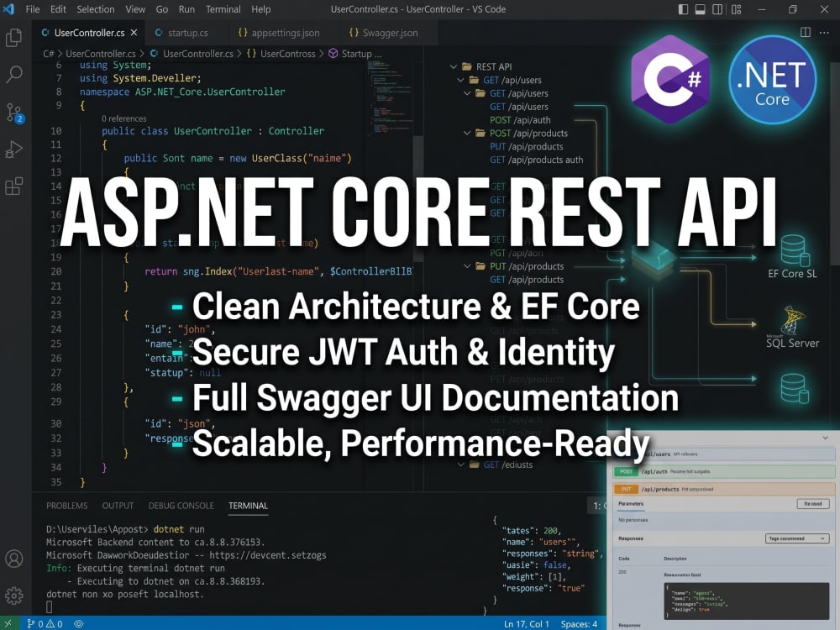
Task: Open errors and warnings count in status bar
Action: pyautogui.click(x=50, y=623)
